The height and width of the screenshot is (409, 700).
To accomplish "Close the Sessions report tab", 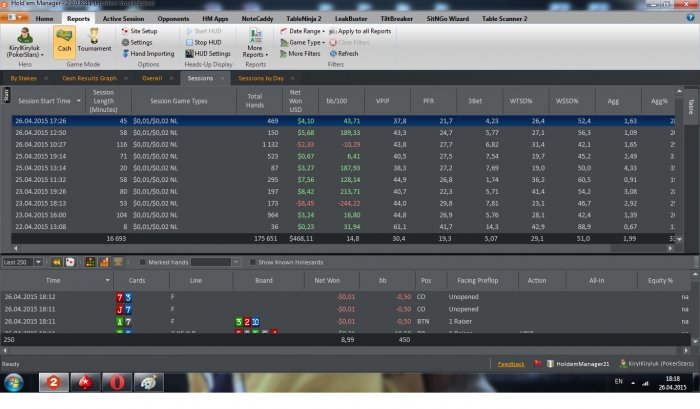I will pos(222,79).
